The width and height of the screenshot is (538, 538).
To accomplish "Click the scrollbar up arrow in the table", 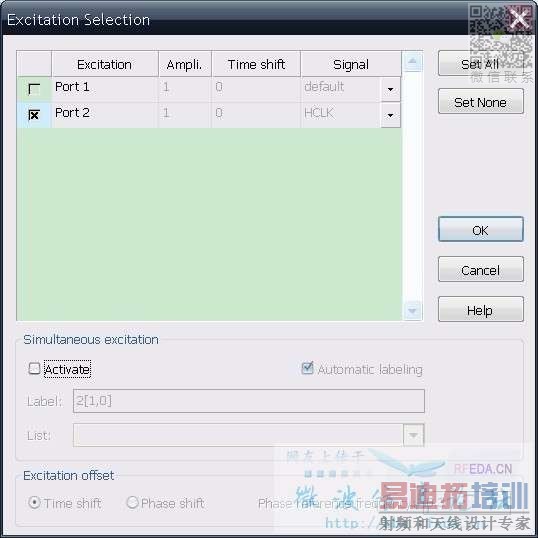I will [x=412, y=61].
